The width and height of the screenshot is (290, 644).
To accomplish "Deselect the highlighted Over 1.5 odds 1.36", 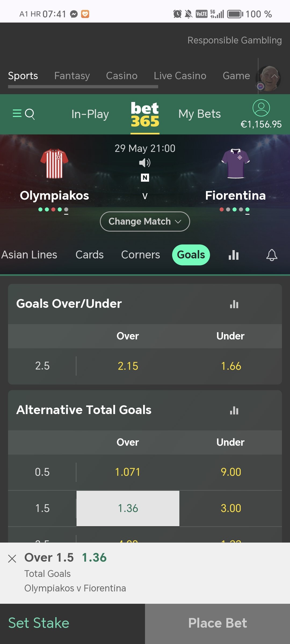I will pos(128,508).
